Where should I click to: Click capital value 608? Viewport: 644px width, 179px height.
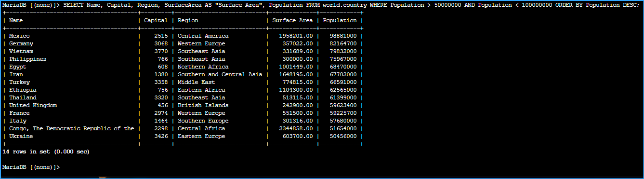tap(163, 67)
